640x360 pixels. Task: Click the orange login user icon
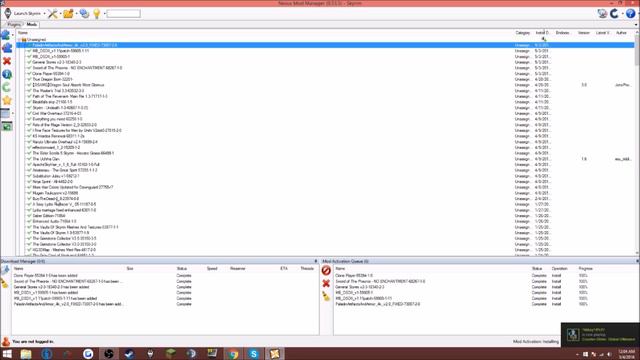tap(6, 342)
